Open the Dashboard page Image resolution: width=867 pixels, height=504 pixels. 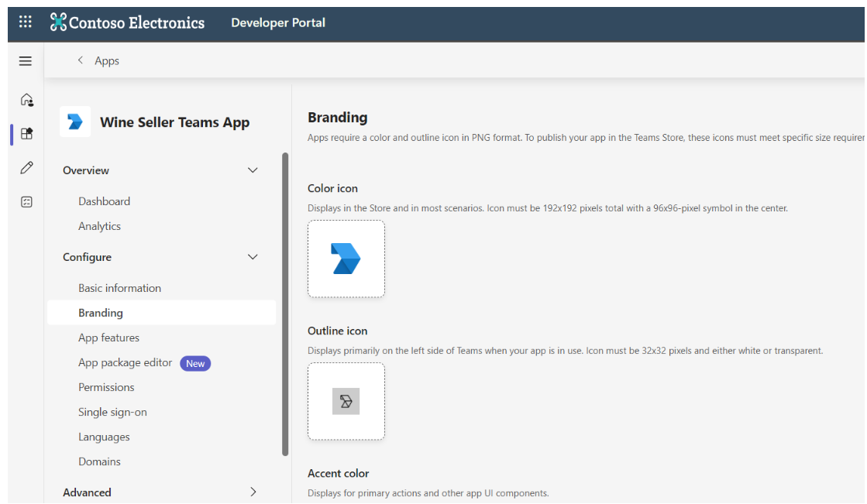pos(105,201)
